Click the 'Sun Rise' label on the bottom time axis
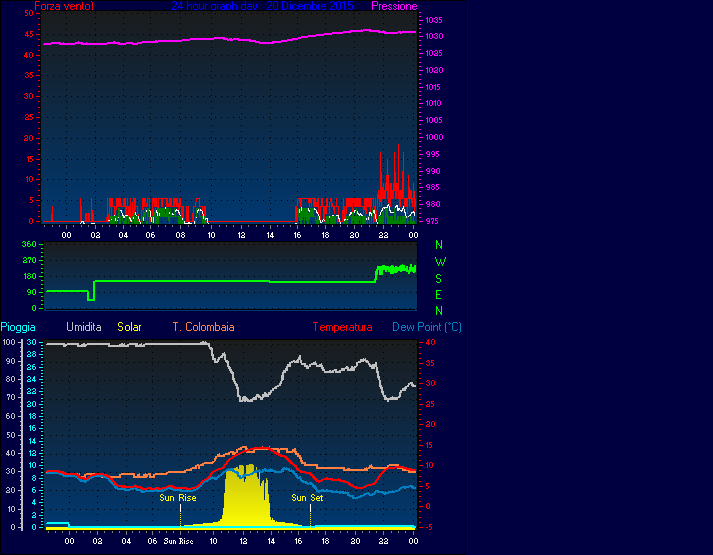 click(x=178, y=541)
